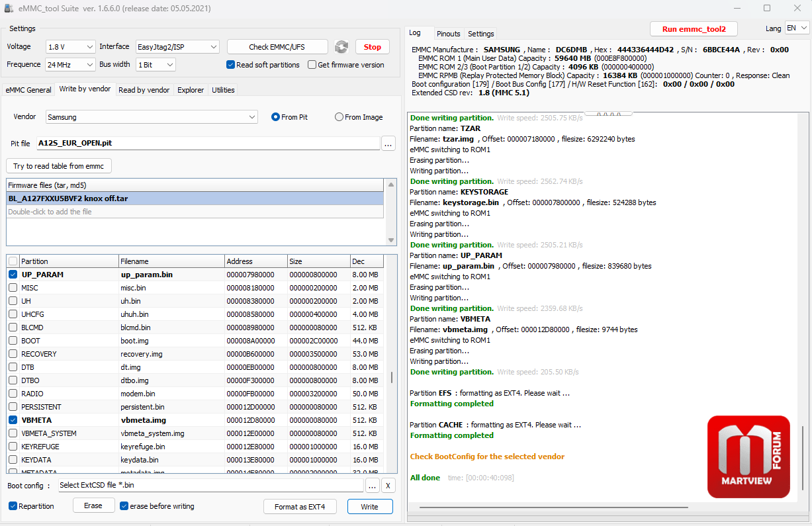Click the firmware files list scroll down arrow
Viewport: 812px width, 526px height.
392,240
